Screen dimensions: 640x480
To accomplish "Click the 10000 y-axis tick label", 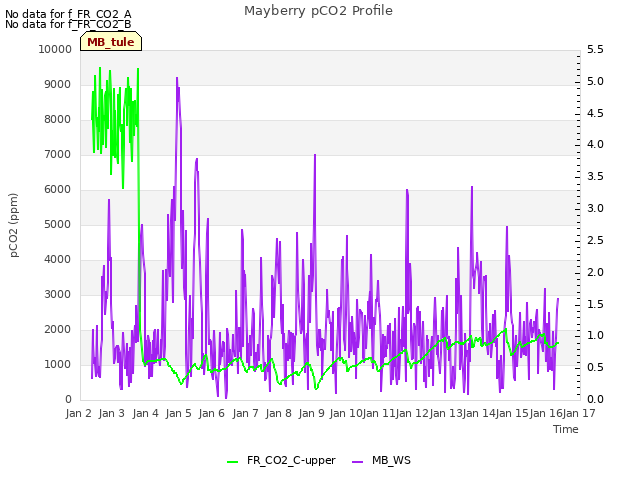I will [x=55, y=49].
